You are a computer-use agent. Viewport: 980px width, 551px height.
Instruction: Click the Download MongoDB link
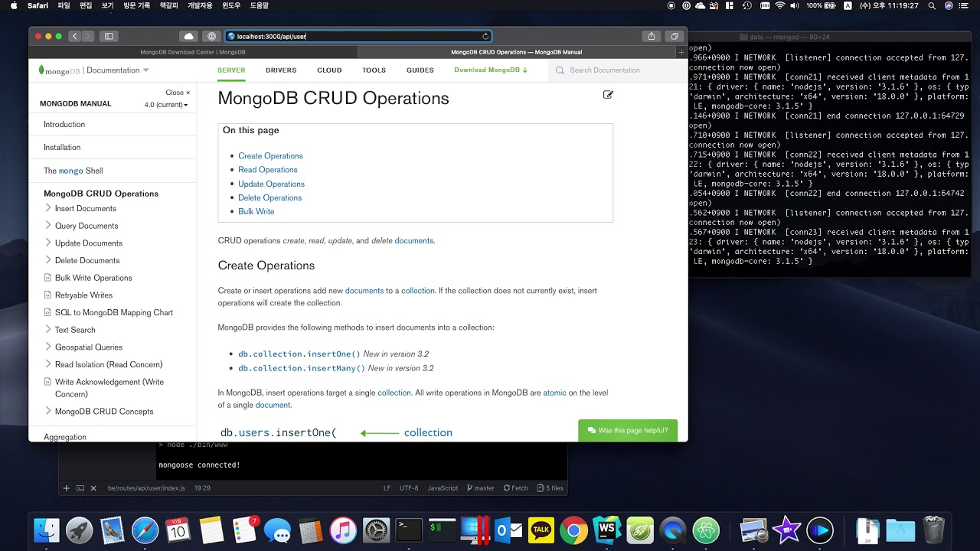pyautogui.click(x=491, y=70)
